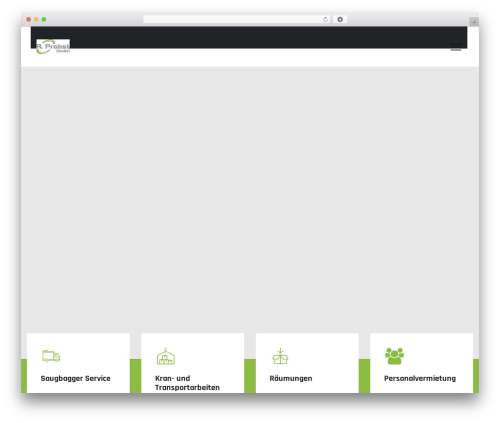Click the R. Probst GmbH logo
The height and width of the screenshot is (423, 500).
pos(53,47)
